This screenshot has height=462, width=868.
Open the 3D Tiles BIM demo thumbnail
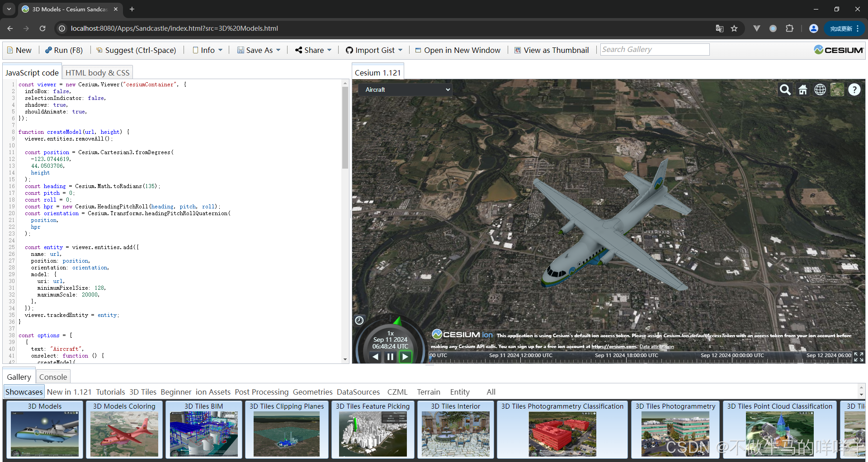pyautogui.click(x=204, y=429)
